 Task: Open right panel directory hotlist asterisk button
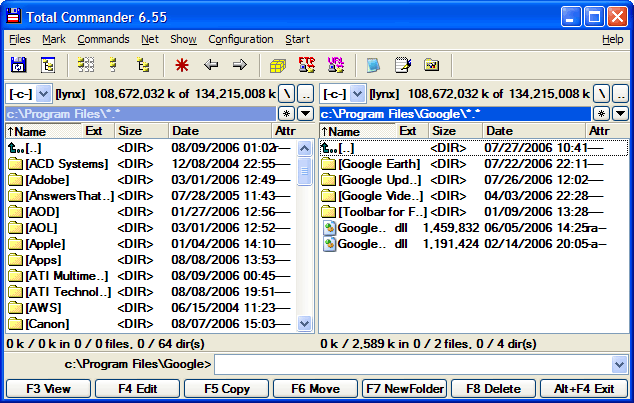(601, 114)
